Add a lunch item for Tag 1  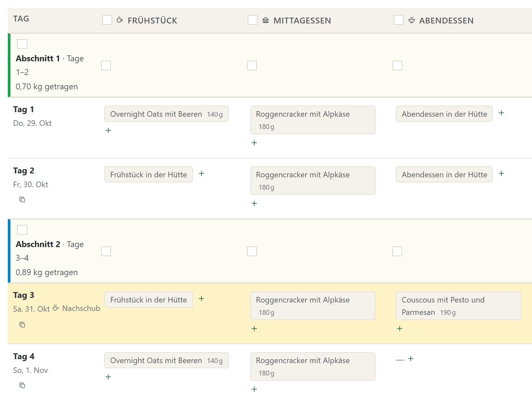click(x=255, y=143)
